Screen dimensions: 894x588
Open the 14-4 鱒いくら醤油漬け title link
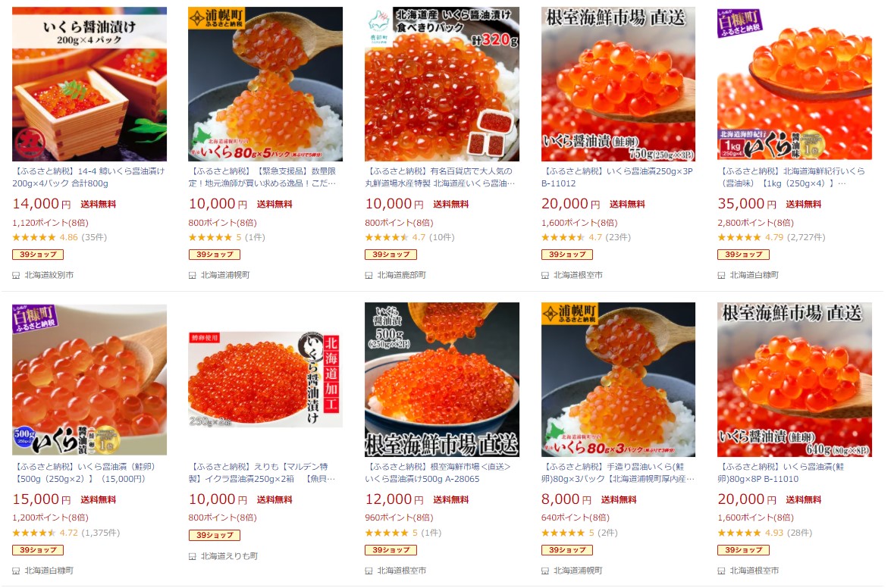coord(89,177)
